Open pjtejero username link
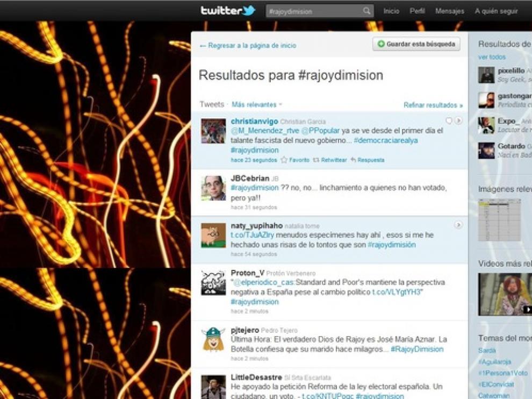532x399 pixels. coord(245,330)
